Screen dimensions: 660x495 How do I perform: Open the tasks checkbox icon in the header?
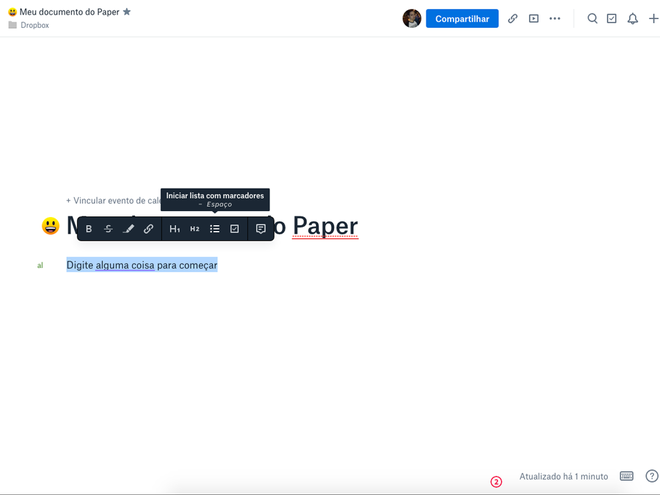[x=612, y=19]
